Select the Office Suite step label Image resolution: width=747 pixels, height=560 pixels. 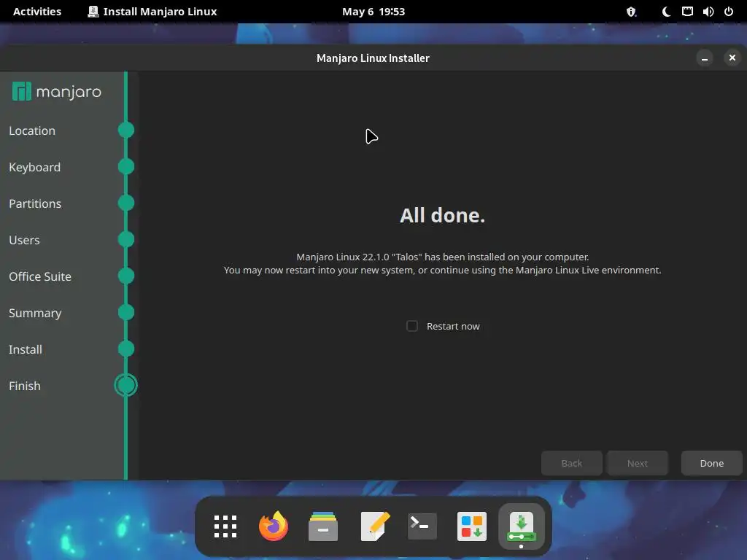click(40, 276)
